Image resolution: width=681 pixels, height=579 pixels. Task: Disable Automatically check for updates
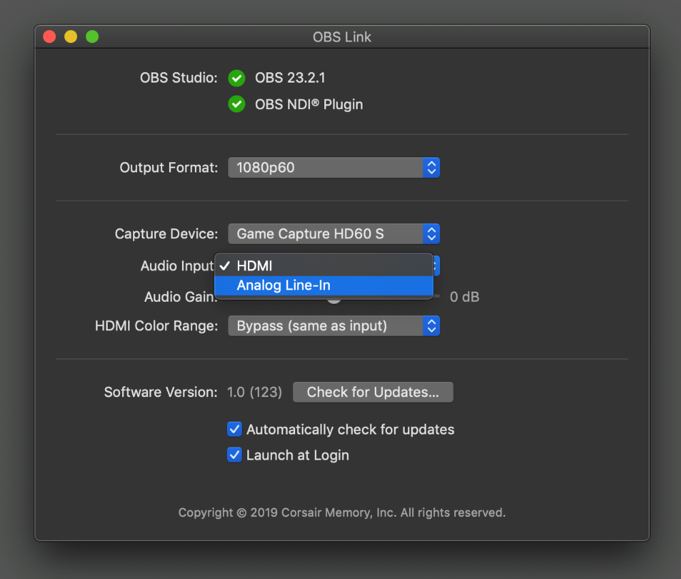coord(234,429)
